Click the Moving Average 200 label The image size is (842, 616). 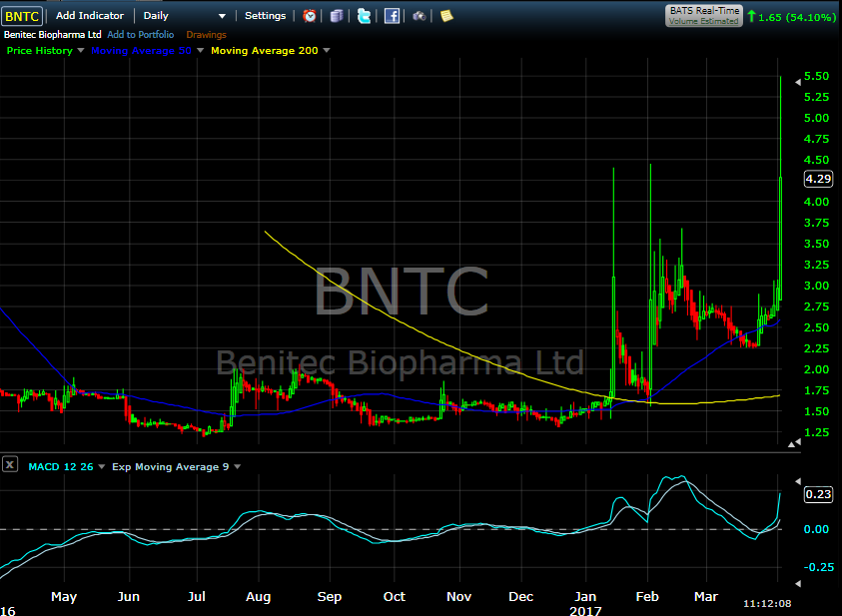[265, 51]
